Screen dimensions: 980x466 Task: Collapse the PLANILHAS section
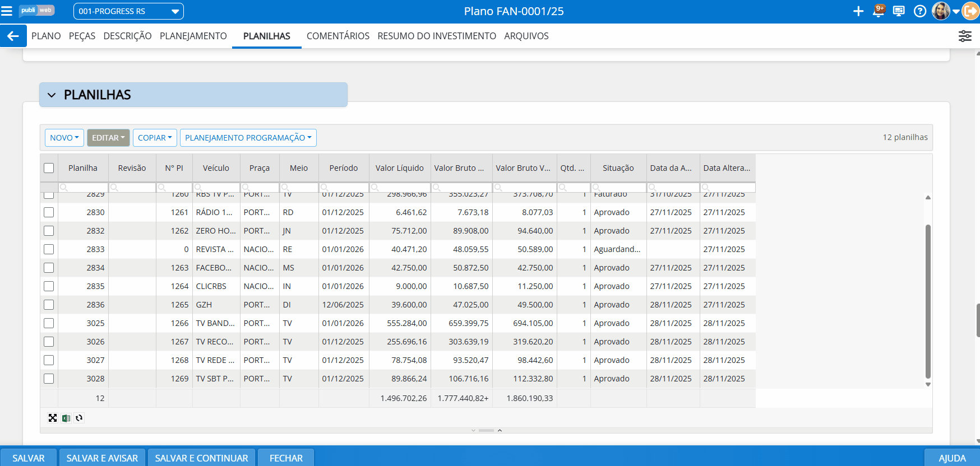pos(52,95)
